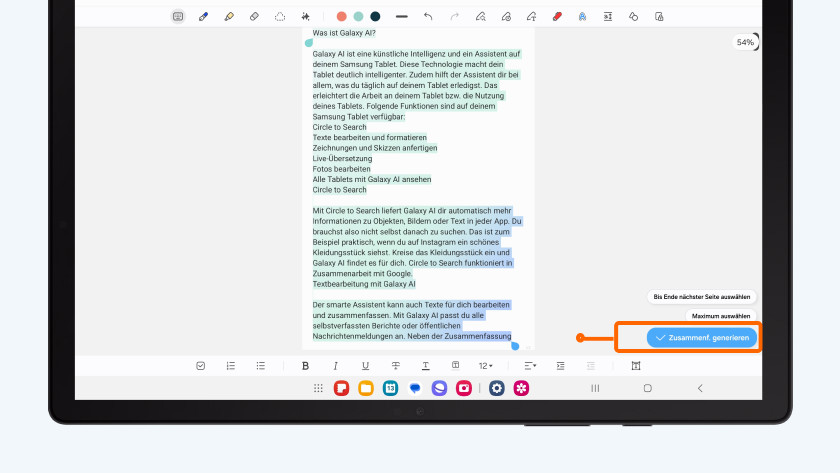Click Bis Ende nächster Seite auswählen

click(700, 297)
